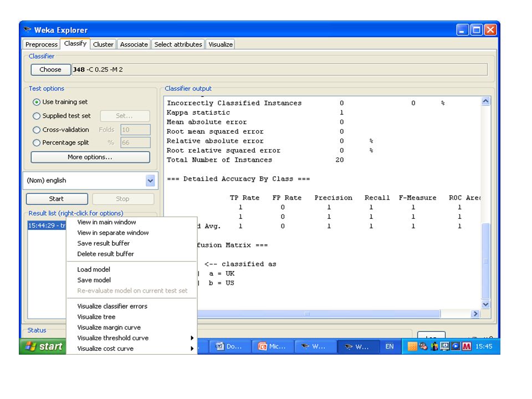Click the blocked-device tray icon
This screenshot has width=532, height=399.
coord(423,346)
